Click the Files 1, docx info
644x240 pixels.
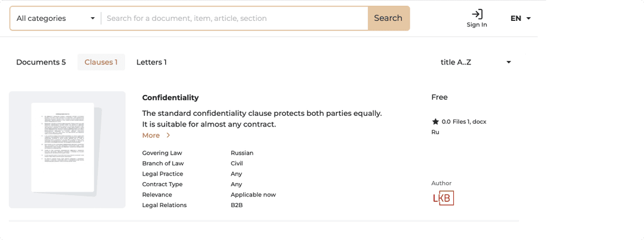tap(469, 122)
